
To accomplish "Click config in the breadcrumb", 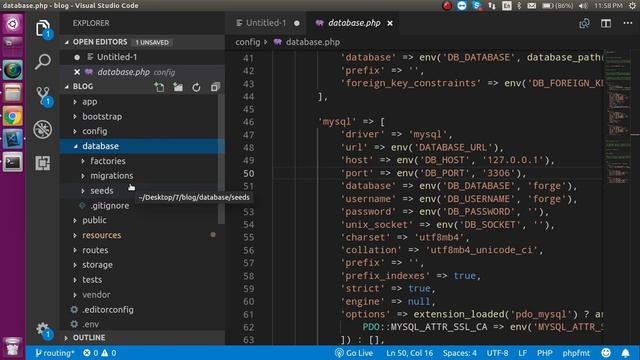I will (247, 42).
